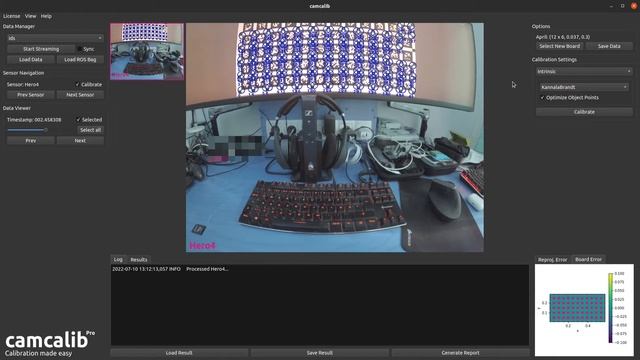Open the KannalaBrandt model dropdown

[584, 87]
